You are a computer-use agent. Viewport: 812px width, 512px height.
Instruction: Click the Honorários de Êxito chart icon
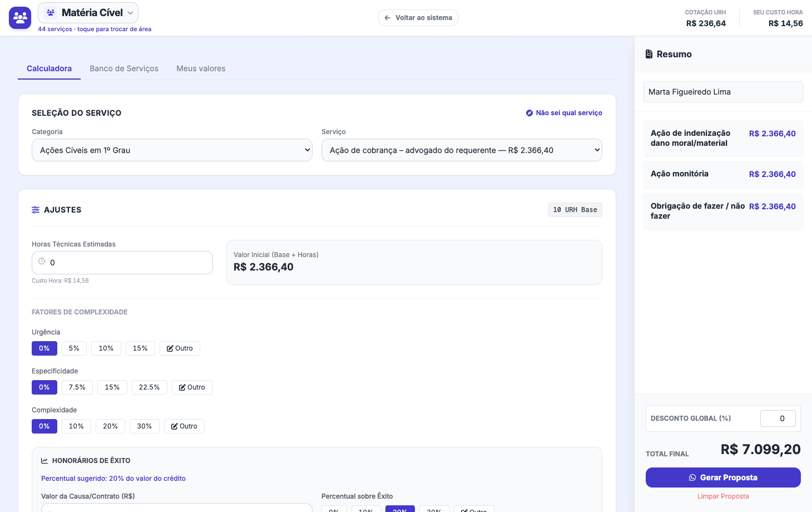pos(44,461)
